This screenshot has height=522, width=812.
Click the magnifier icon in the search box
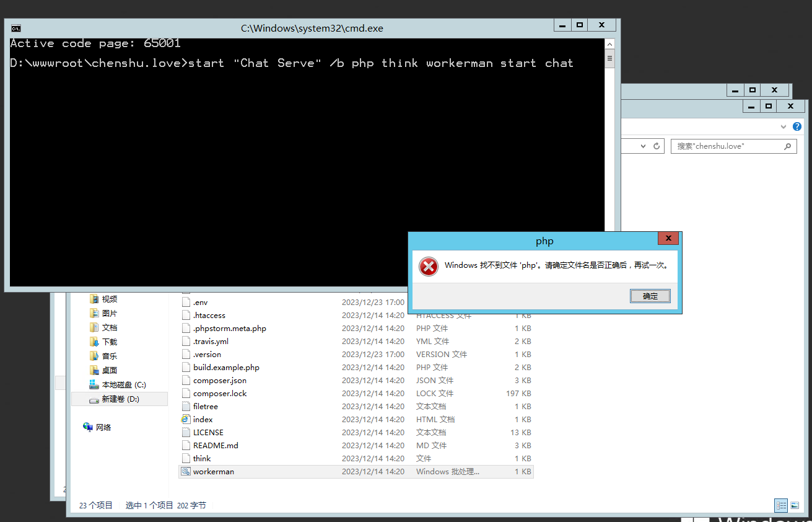pos(787,146)
